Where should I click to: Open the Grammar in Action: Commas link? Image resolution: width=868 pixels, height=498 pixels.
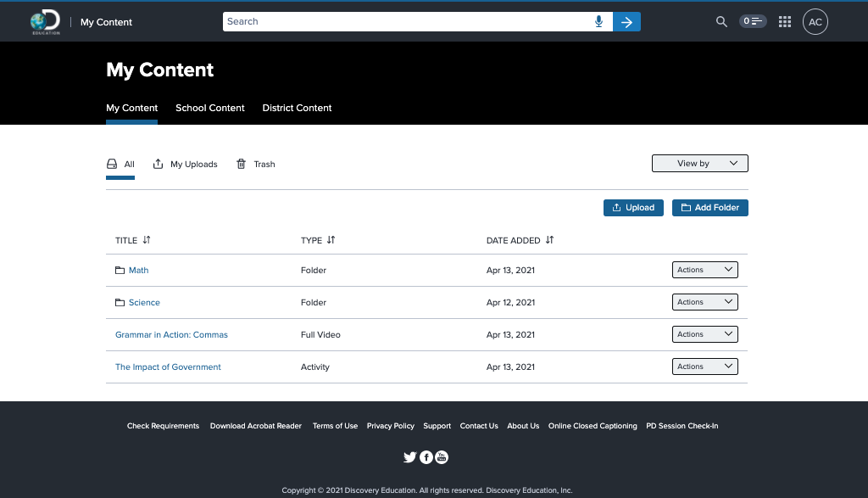click(171, 335)
